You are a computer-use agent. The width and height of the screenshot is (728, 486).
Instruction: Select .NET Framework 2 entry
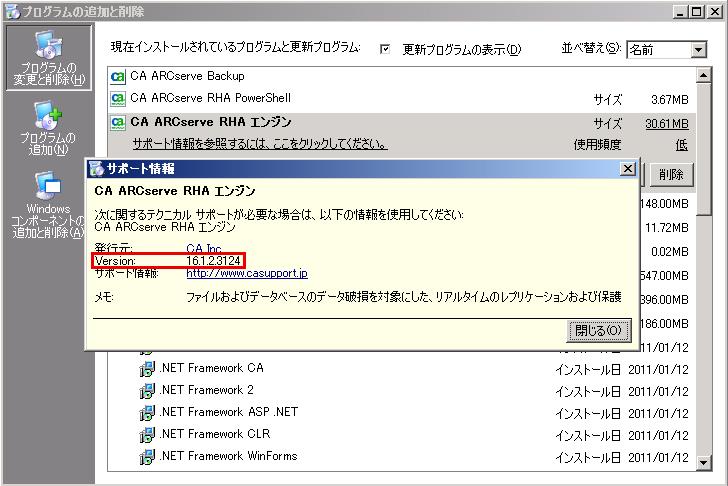click(207, 390)
